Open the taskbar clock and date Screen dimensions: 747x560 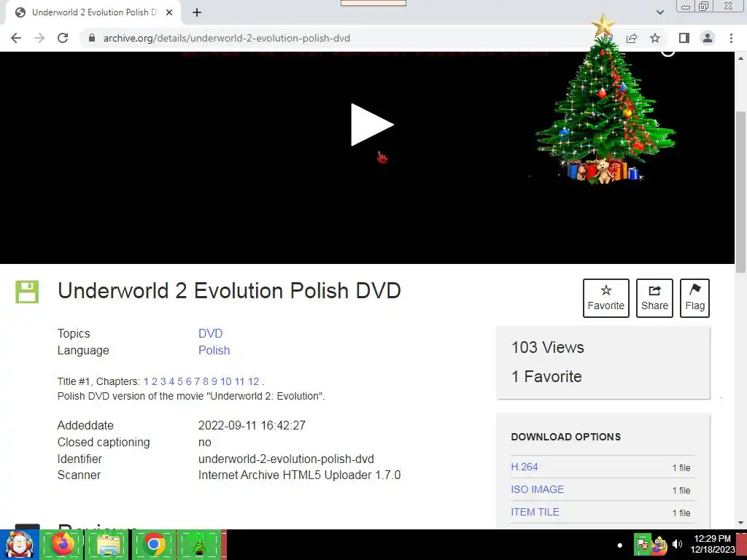(712, 544)
